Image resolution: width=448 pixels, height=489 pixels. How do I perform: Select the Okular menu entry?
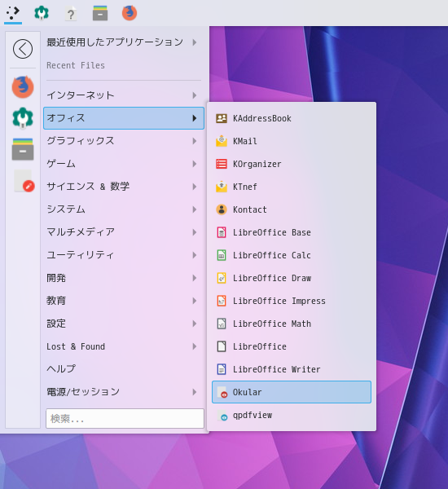point(291,392)
